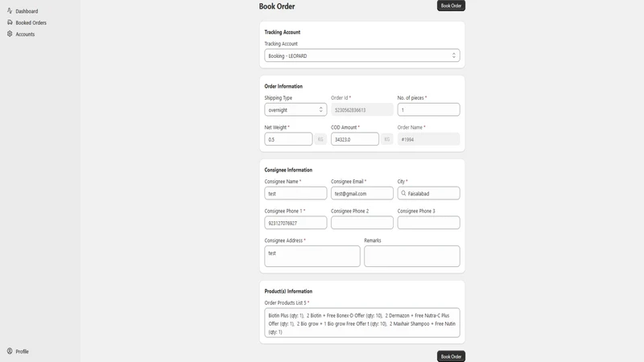Screen dimensions: 644x362
Task: Click the Order Information section title
Action: tap(283, 86)
